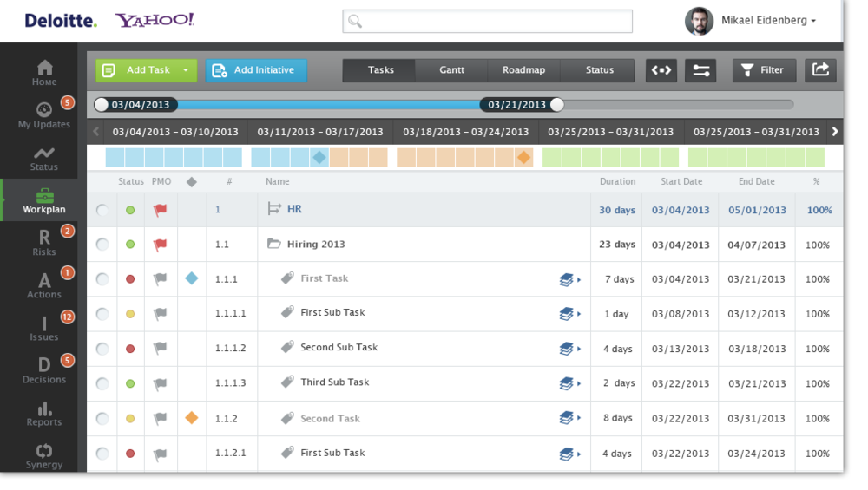
Task: Click the expand-width arrows toolbar icon
Action: click(x=661, y=70)
